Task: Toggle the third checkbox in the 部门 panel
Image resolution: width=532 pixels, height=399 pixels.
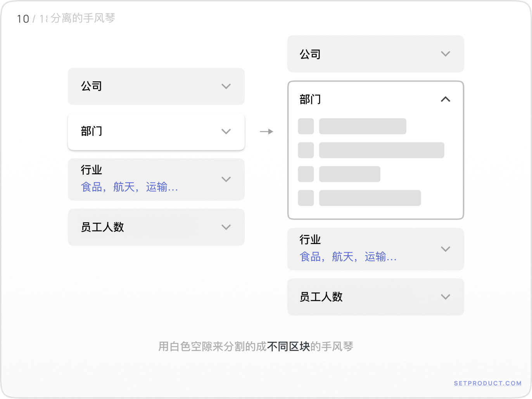Action: 306,174
